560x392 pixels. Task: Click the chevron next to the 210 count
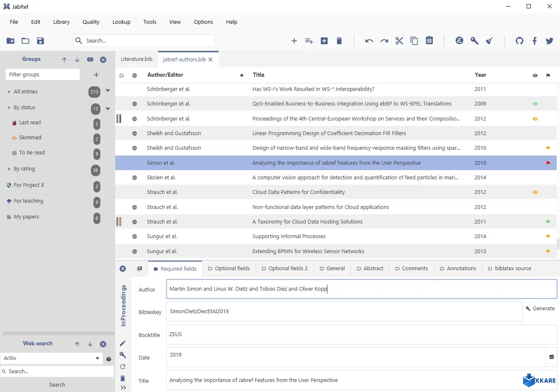(108, 90)
